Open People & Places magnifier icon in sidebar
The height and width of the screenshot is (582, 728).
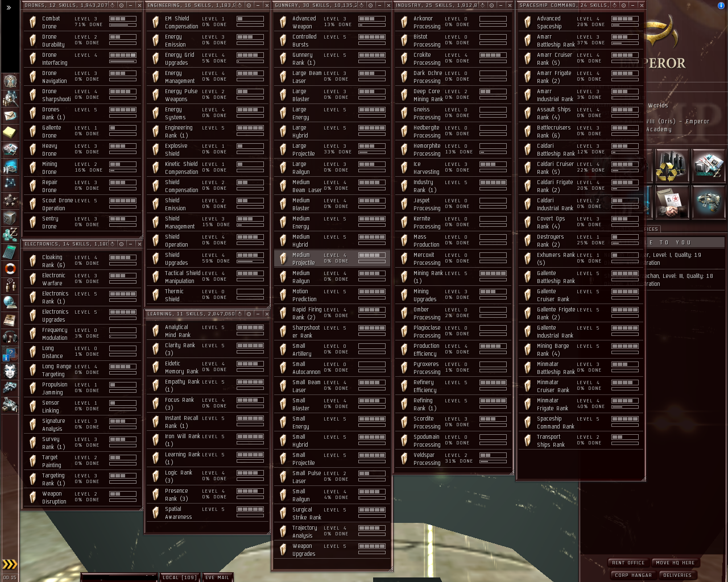[10, 98]
